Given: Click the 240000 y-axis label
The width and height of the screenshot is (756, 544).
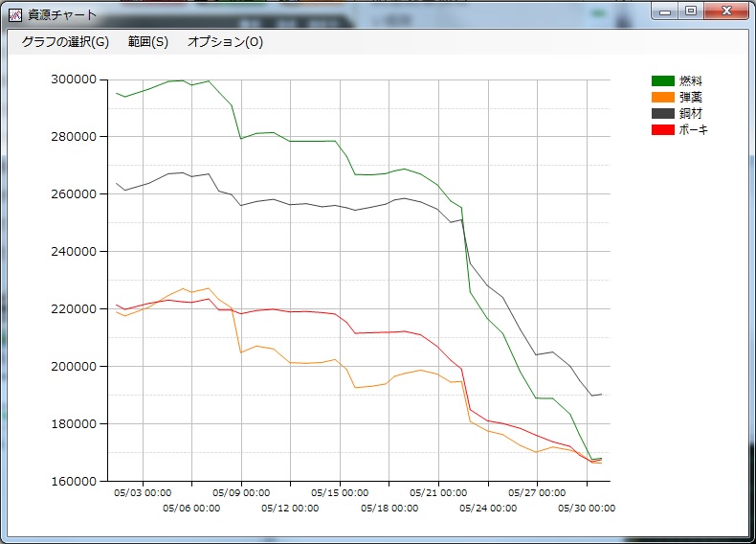Looking at the screenshot, I should pos(74,252).
